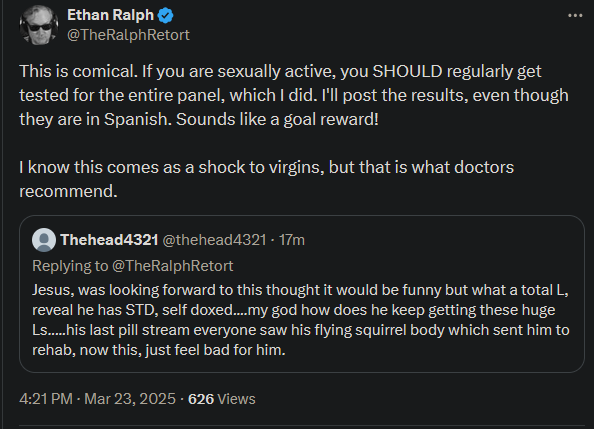
Task: Click the "rehab, now this" last line of the quote
Action: tap(159, 350)
